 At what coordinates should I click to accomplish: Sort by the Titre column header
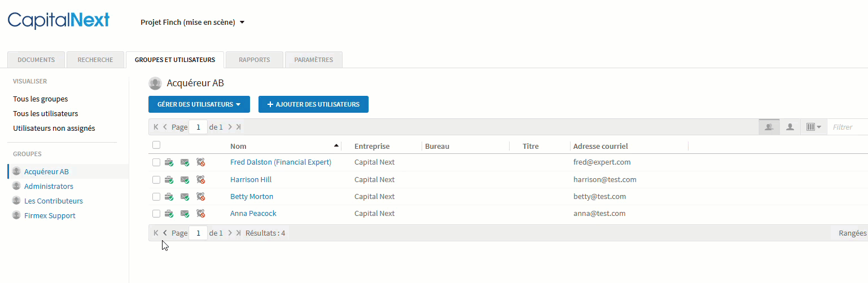click(531, 146)
